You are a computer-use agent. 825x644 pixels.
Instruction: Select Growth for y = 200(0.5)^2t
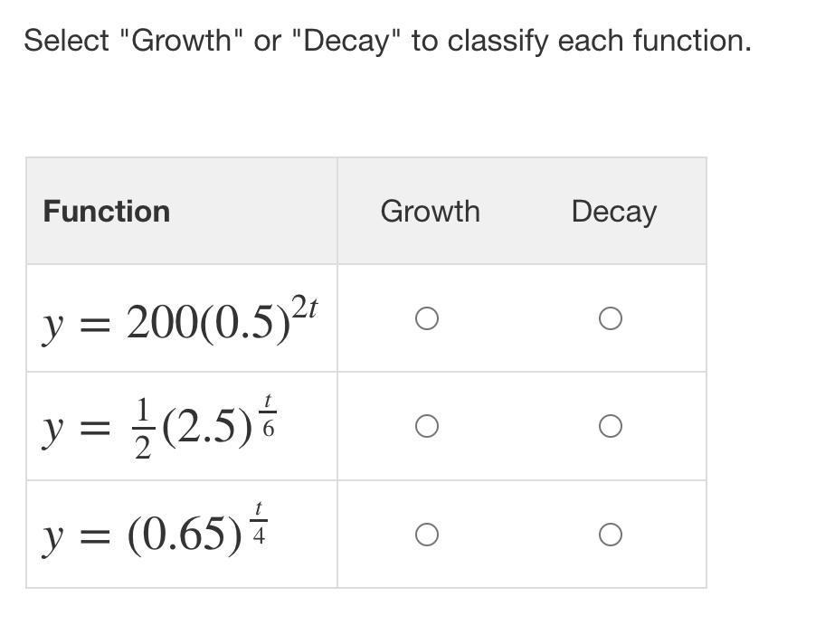[427, 318]
